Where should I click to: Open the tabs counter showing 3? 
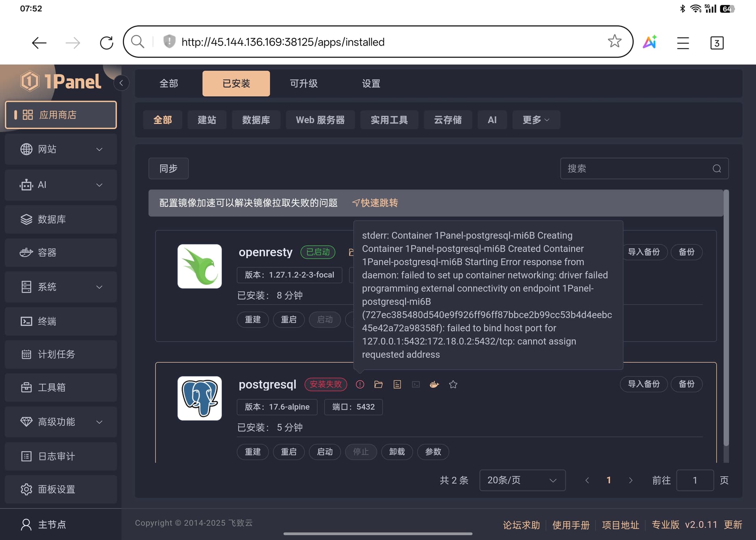tap(717, 43)
